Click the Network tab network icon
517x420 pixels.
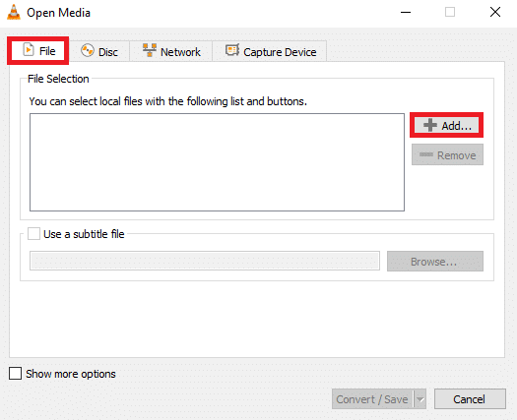point(150,50)
